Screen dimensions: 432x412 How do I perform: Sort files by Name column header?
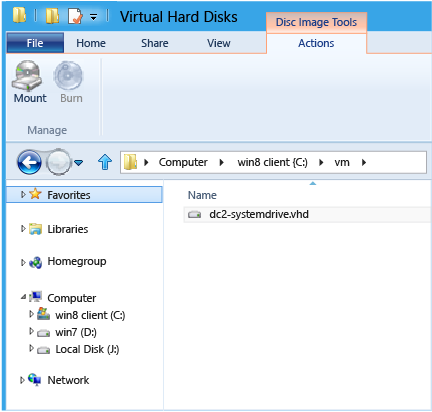[x=202, y=195]
